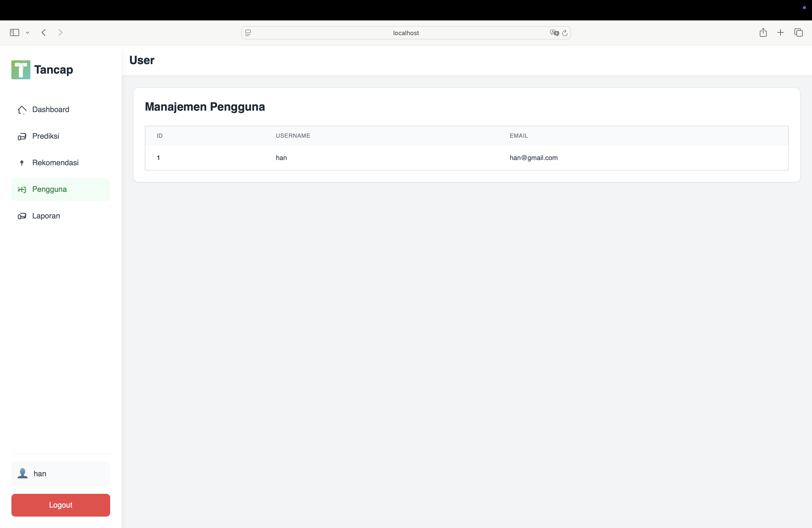Open the page reader menu icon
This screenshot has width=812, height=528.
(x=248, y=33)
